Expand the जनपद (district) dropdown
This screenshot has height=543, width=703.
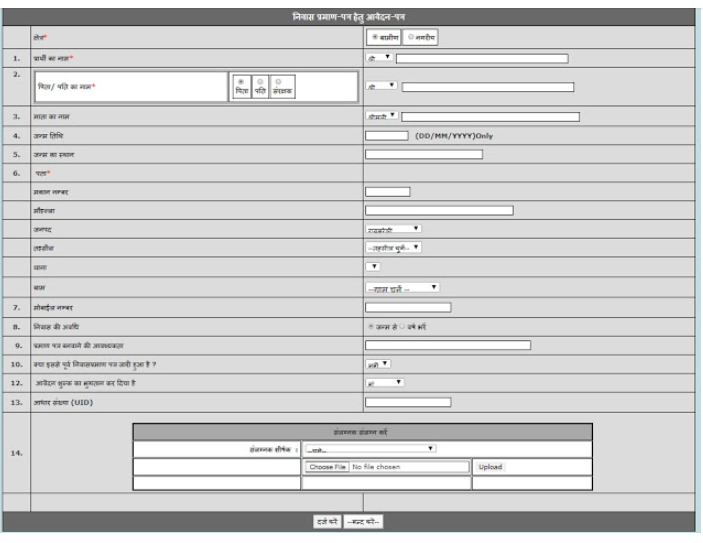(x=393, y=229)
